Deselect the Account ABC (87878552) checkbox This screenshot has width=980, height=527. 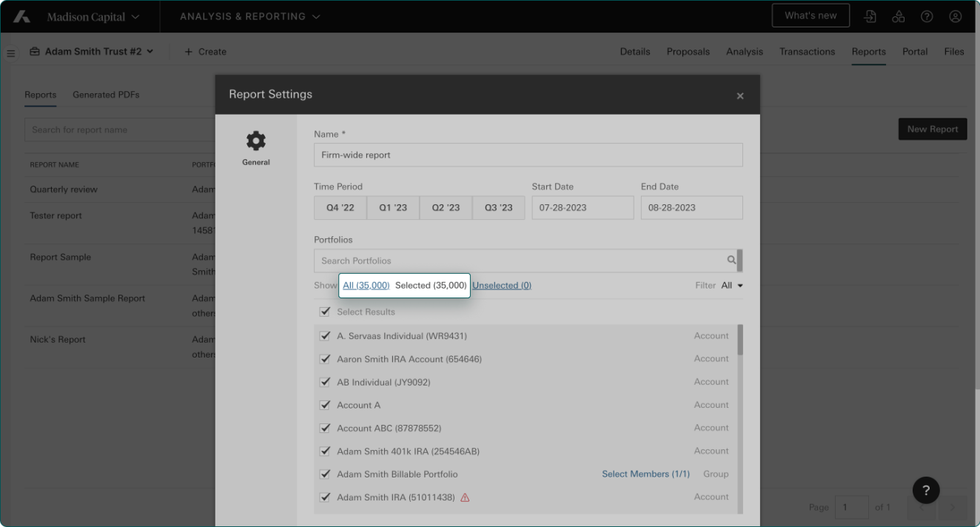pos(324,429)
